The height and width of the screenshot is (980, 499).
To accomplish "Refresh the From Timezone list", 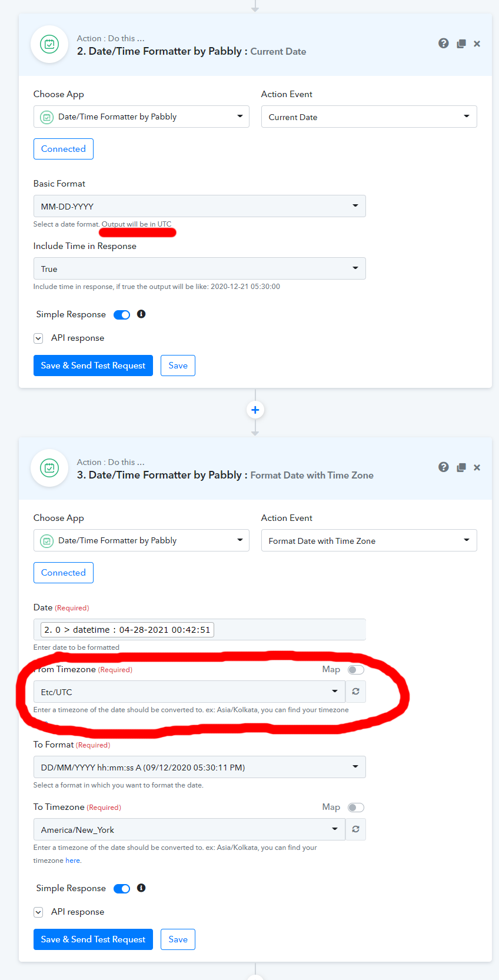I will (x=355, y=692).
